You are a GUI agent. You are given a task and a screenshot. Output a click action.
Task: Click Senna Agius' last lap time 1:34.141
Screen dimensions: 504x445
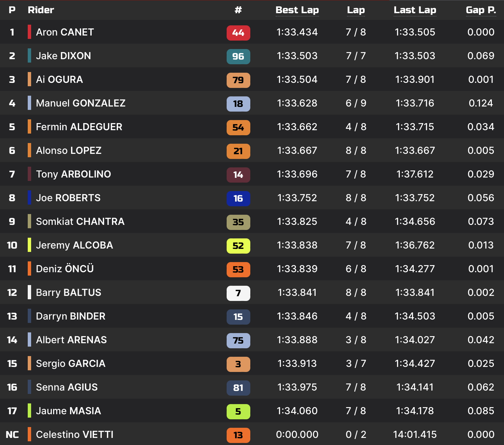[415, 387]
